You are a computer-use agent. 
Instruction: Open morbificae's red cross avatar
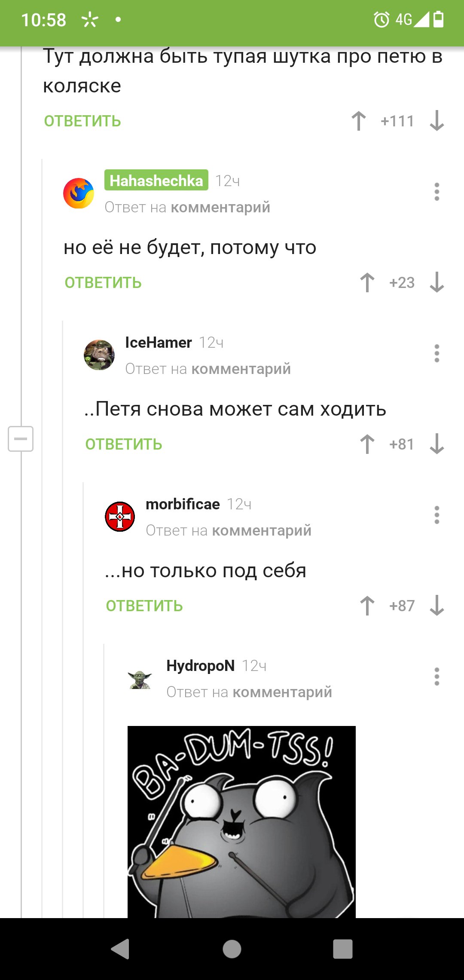tap(120, 517)
